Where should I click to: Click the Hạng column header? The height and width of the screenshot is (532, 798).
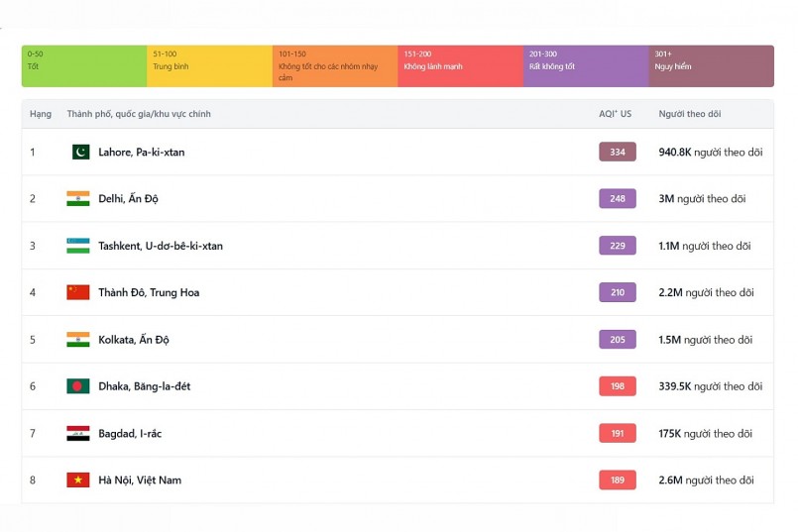point(41,114)
